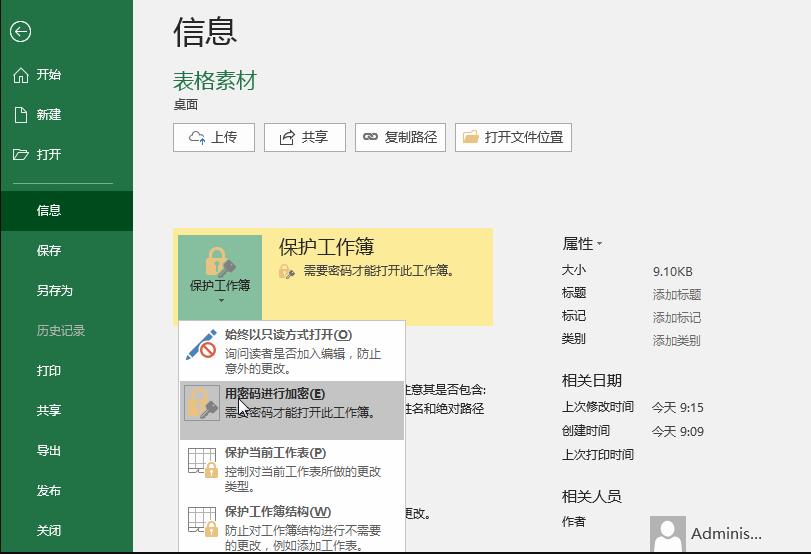Click the back arrow icon
The width and height of the screenshot is (811, 554).
pos(20,31)
